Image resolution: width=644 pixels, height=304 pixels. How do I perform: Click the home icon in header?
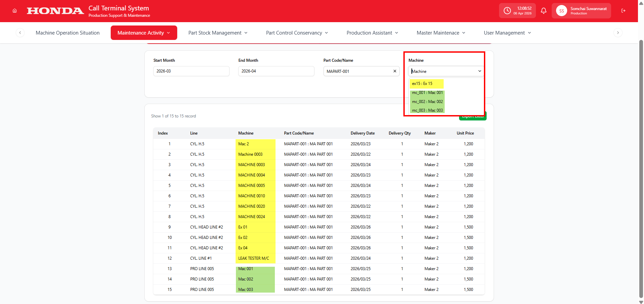point(14,11)
